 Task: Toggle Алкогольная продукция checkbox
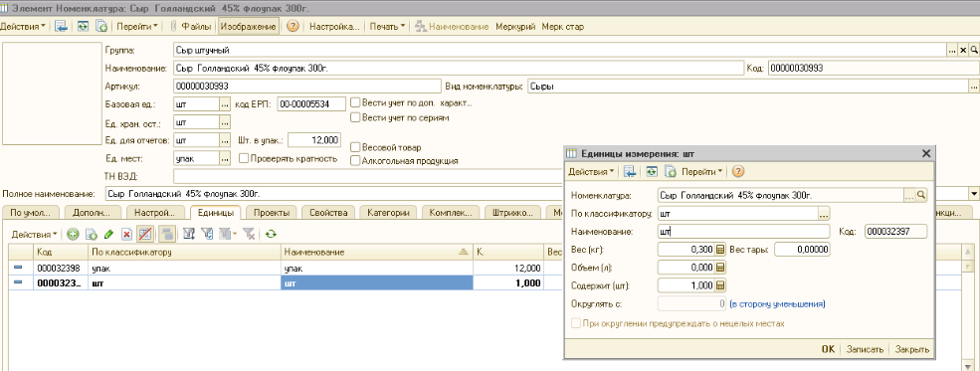(355, 160)
